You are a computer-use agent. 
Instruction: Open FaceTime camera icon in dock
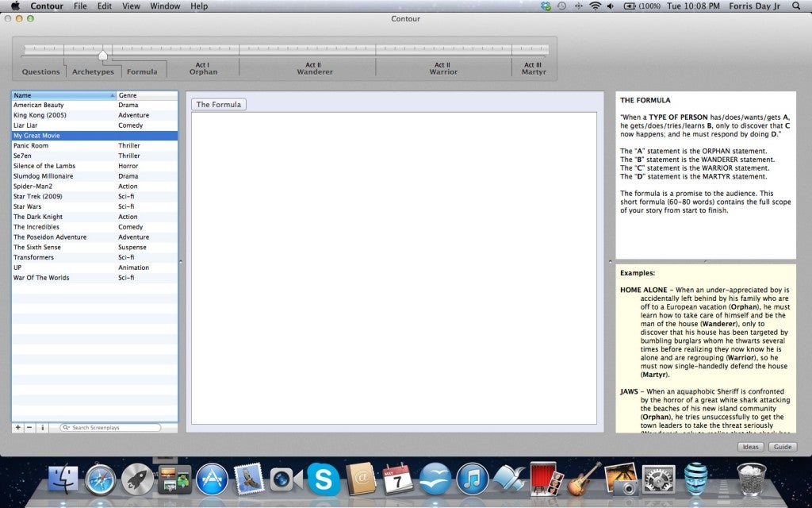coord(285,480)
